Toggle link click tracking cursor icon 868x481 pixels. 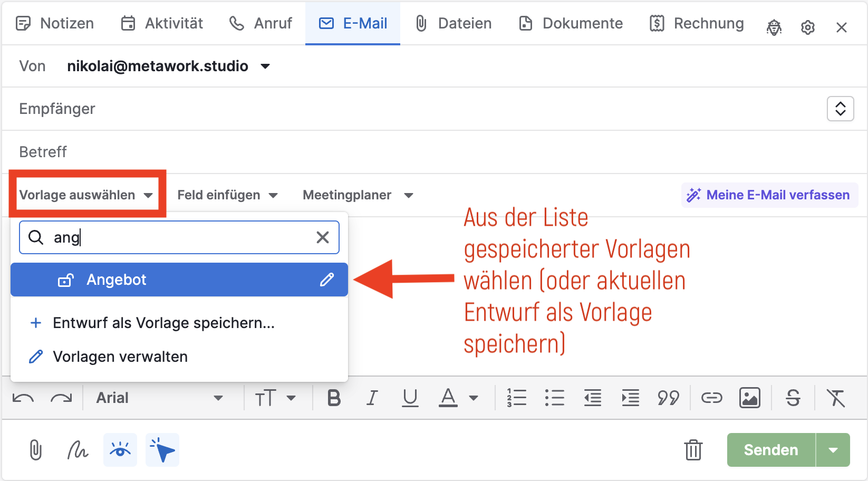click(162, 450)
